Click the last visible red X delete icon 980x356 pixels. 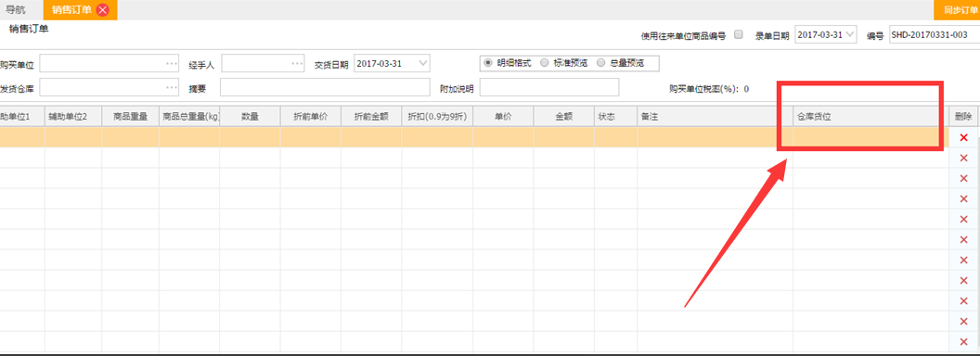(963, 341)
